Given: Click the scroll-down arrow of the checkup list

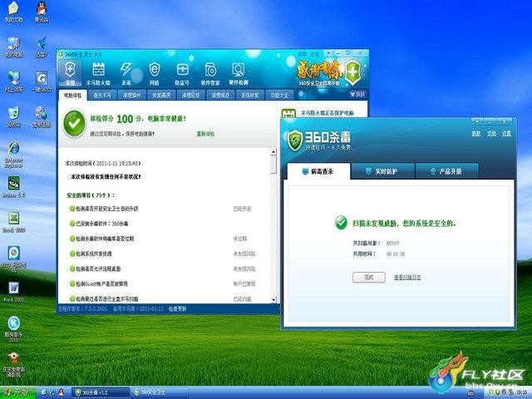Looking at the screenshot, I should coord(273,299).
